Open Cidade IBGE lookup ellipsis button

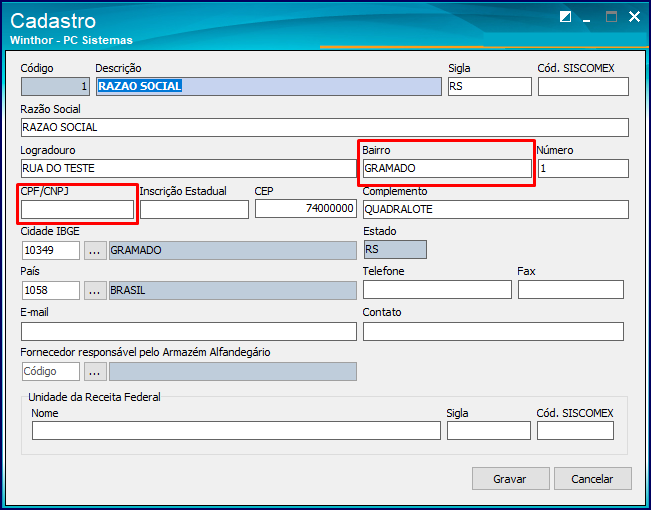tap(95, 250)
